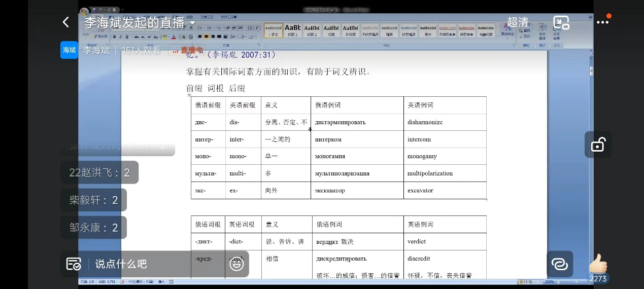Viewport: 644px width, 289px height.
Task: Apply the 标题 1 heading style
Action: click(293, 30)
